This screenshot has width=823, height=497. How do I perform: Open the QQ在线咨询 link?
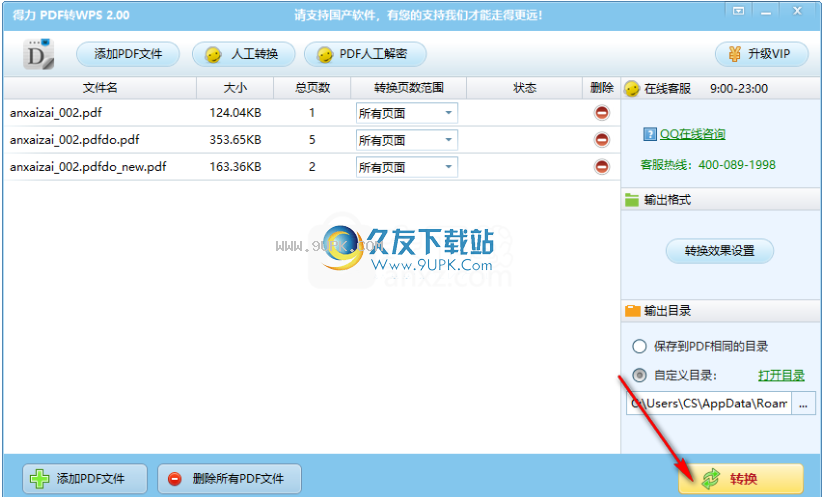pyautogui.click(x=692, y=134)
